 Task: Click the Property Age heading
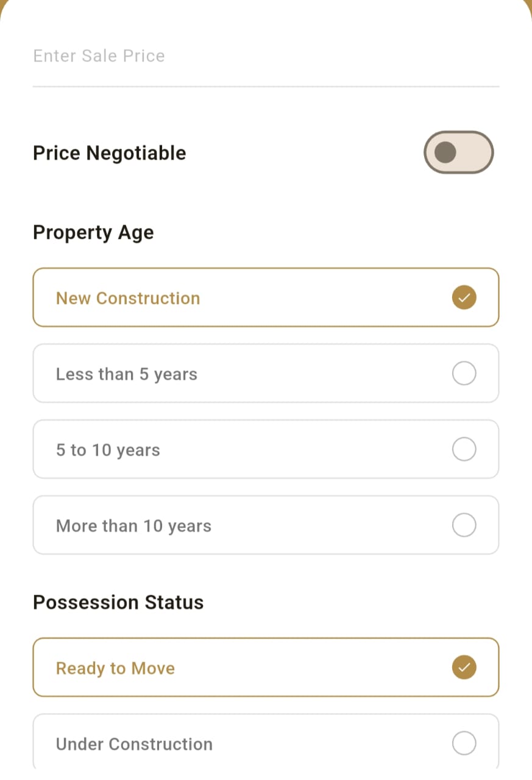pos(93,232)
